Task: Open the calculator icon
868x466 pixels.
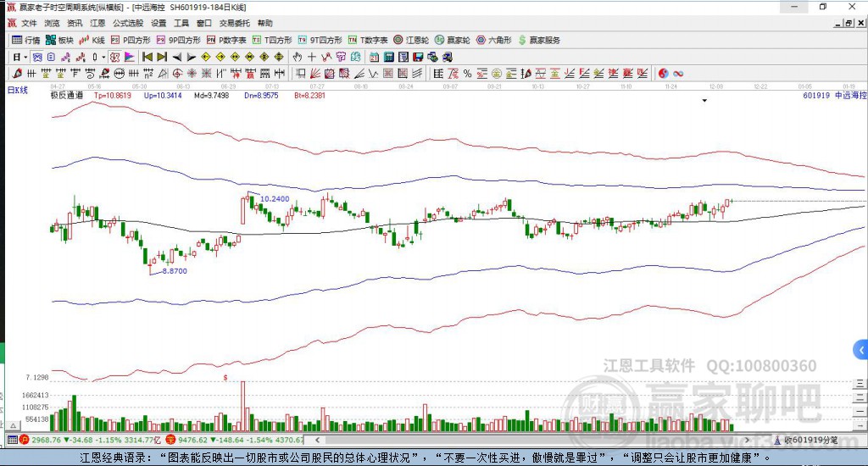Action: click(388, 57)
